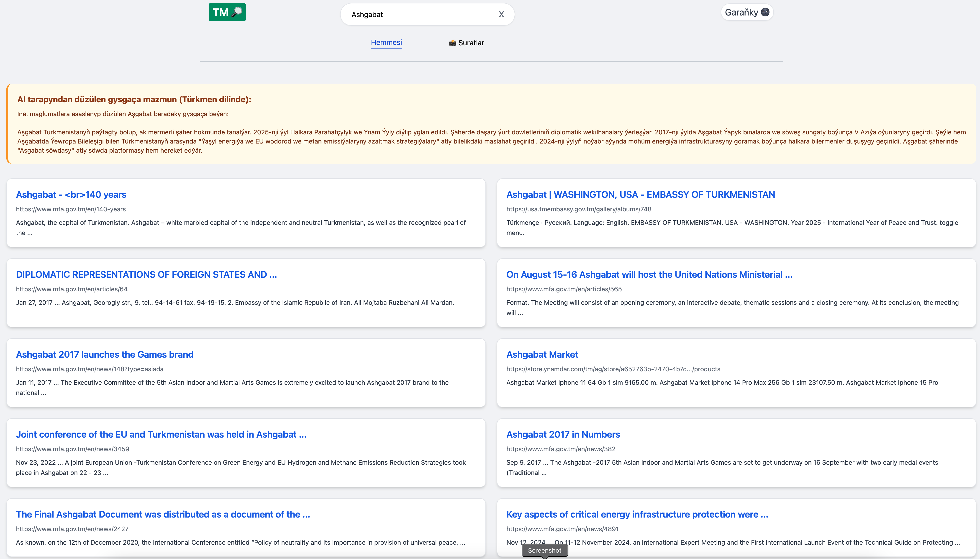980x559 pixels.
Task: Click the 'Jan 27, 2017' Georogly str. snippet
Action: [235, 303]
